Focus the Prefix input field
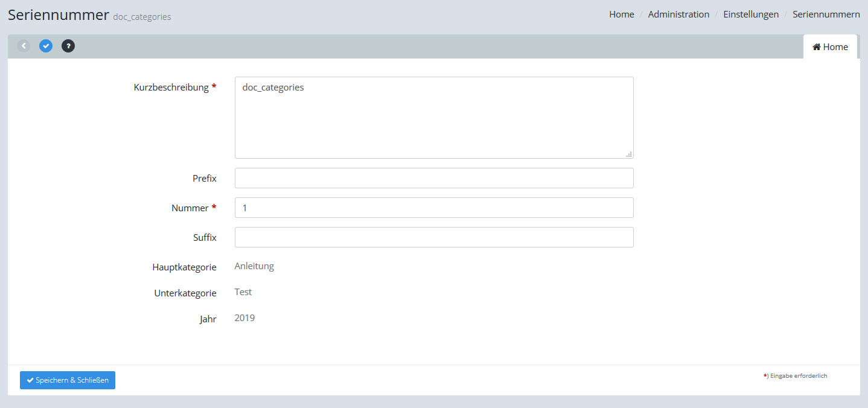This screenshot has height=408, width=868. coord(433,178)
